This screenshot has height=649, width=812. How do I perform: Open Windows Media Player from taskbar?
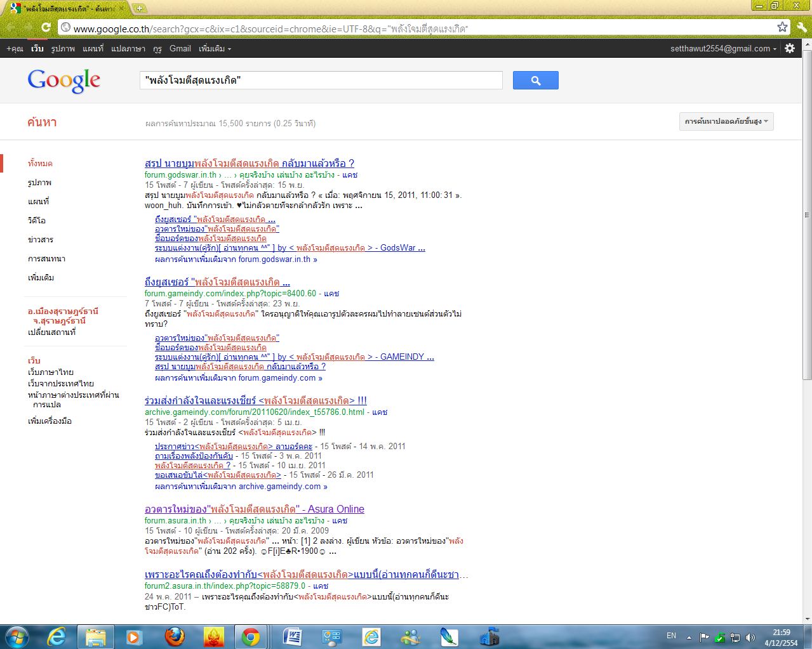pos(134,637)
